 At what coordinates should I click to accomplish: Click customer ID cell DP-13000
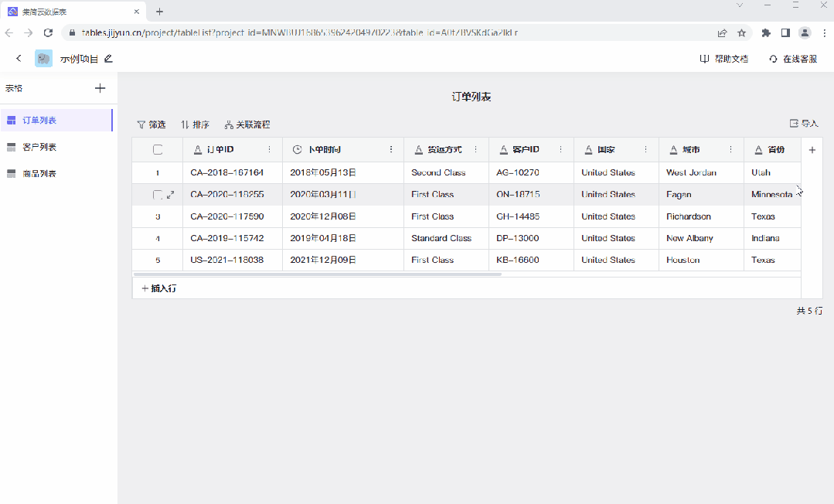pyautogui.click(x=531, y=238)
